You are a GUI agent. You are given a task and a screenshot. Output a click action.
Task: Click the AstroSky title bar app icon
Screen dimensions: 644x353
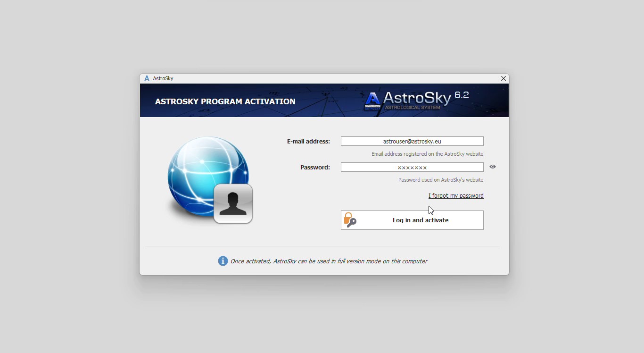[147, 78]
